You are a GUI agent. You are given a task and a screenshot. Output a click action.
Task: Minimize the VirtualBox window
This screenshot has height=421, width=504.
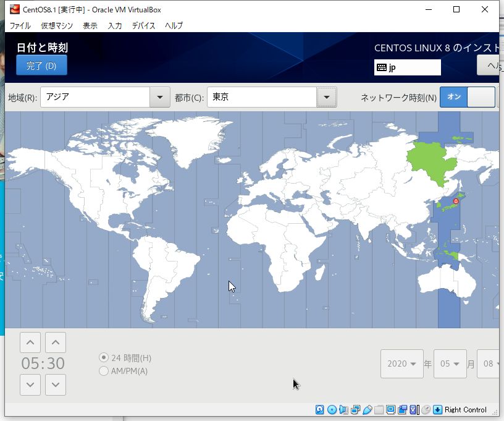[429, 9]
